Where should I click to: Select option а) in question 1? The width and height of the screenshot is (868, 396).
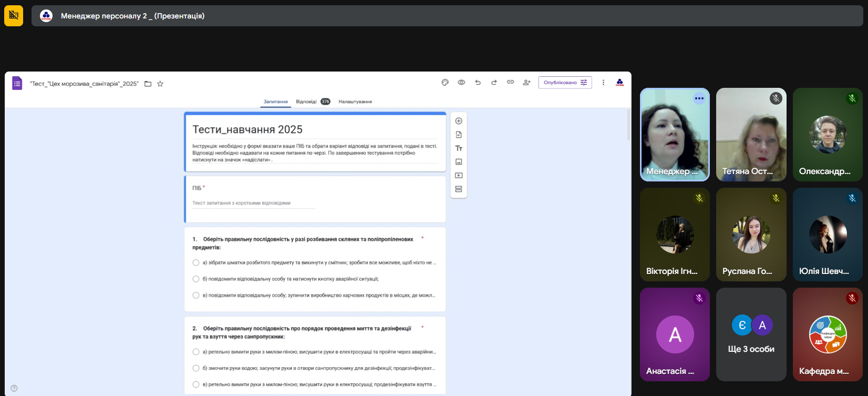pyautogui.click(x=196, y=262)
